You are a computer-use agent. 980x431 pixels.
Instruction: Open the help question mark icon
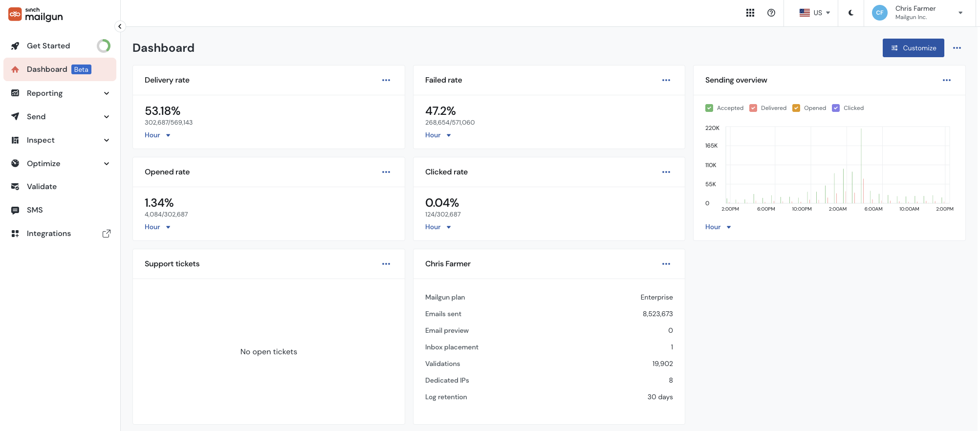[771, 13]
